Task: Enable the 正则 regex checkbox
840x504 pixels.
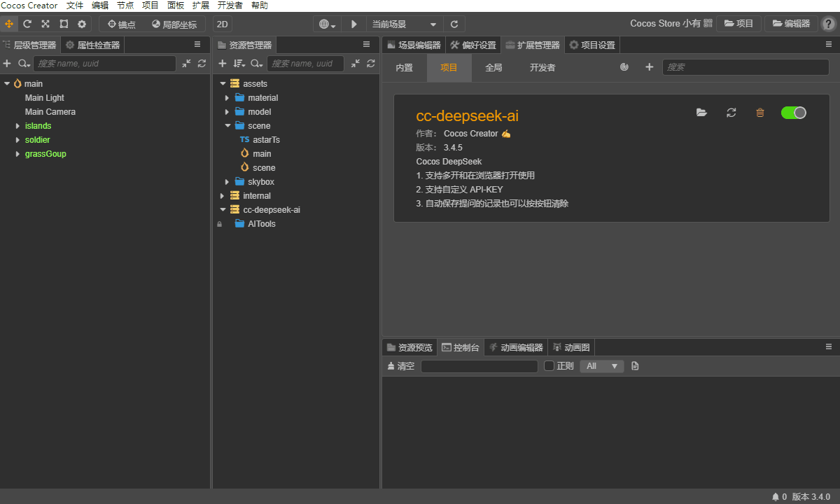Action: click(549, 366)
